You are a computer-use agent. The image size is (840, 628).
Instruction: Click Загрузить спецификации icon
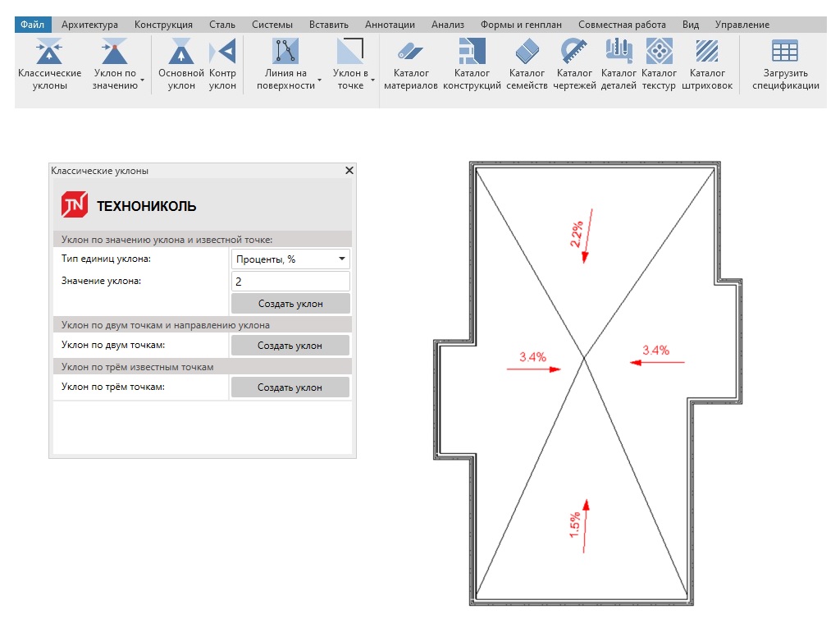click(785, 53)
